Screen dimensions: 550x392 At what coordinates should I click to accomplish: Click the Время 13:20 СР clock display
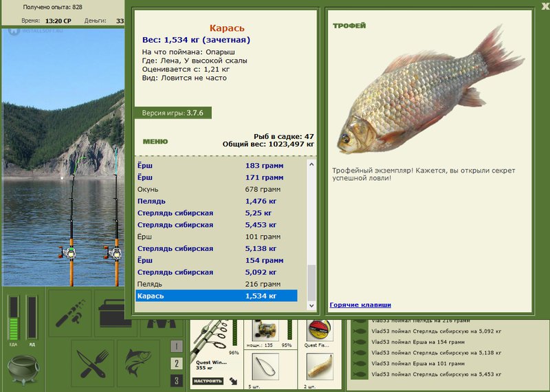click(x=46, y=21)
